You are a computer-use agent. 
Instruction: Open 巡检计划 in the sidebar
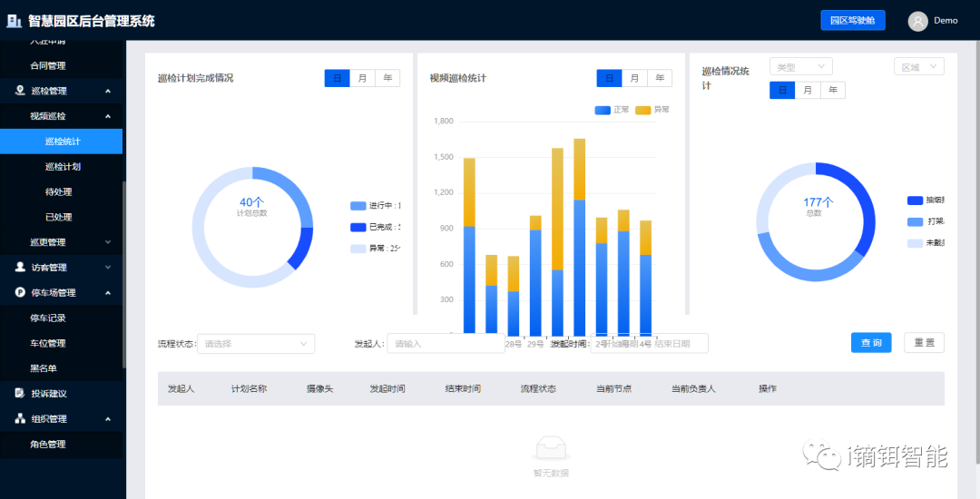63,167
